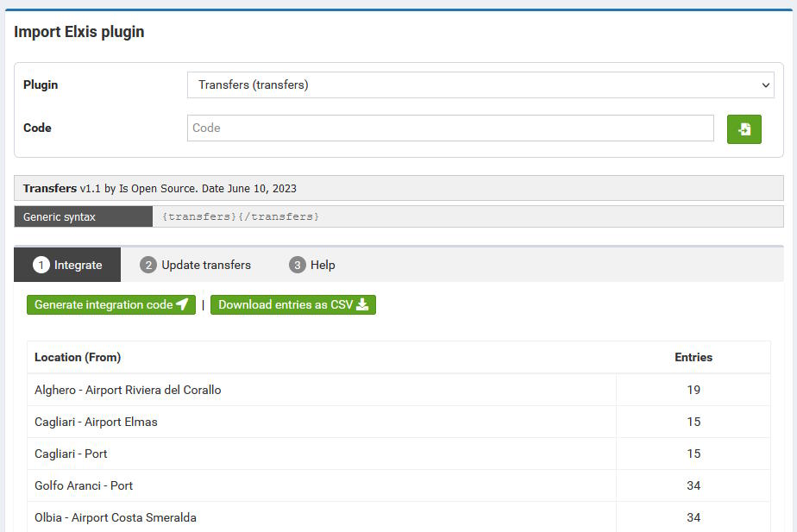Viewport: 797px width, 532px height.
Task: Click the green import code button
Action: tap(744, 129)
